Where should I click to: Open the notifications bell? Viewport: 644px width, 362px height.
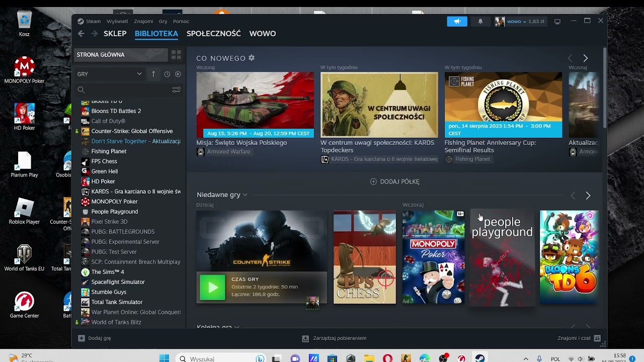pyautogui.click(x=480, y=22)
